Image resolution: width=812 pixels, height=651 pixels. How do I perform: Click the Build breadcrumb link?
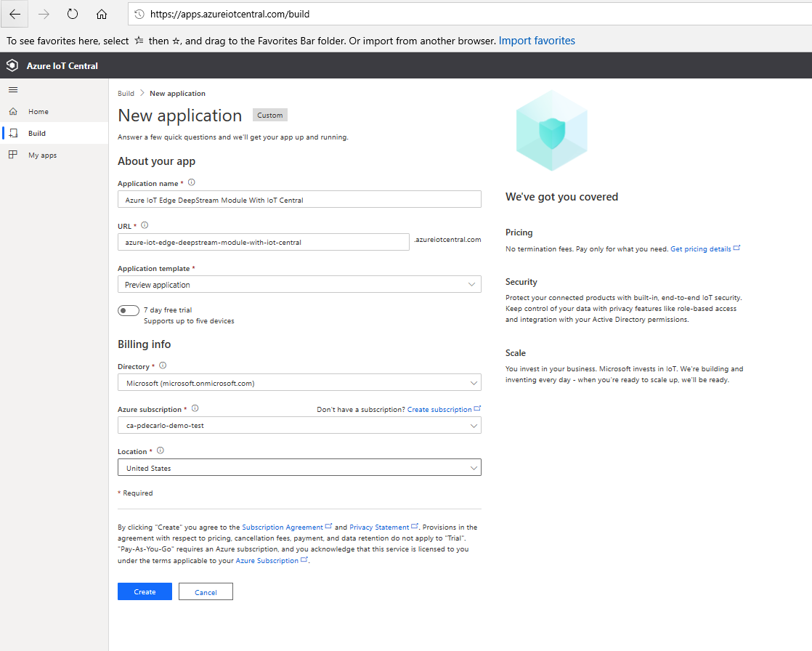[x=126, y=93]
